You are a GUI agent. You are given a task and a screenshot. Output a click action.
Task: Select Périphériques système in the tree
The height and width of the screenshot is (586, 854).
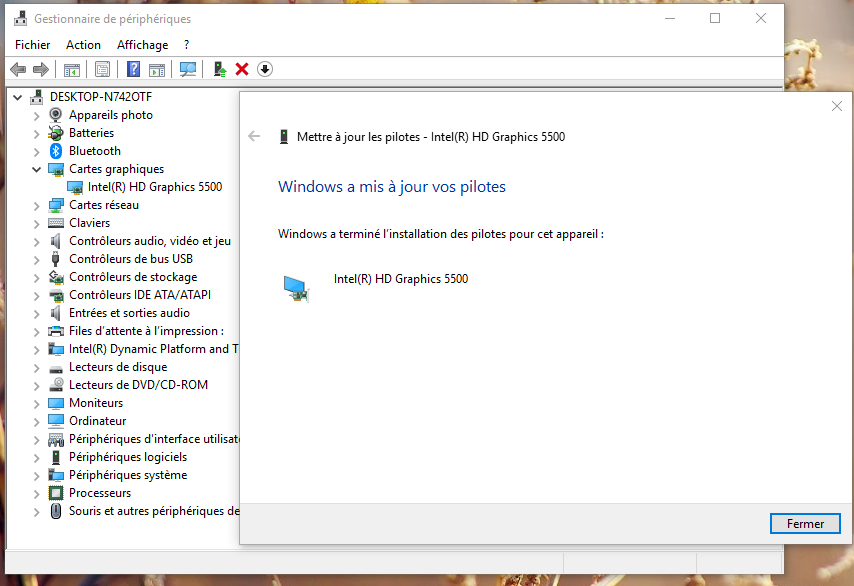(x=128, y=475)
